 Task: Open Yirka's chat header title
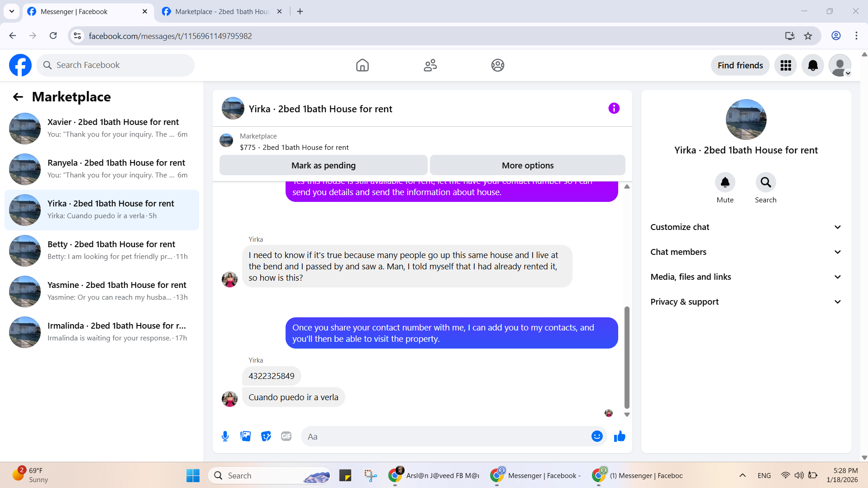coord(320,109)
